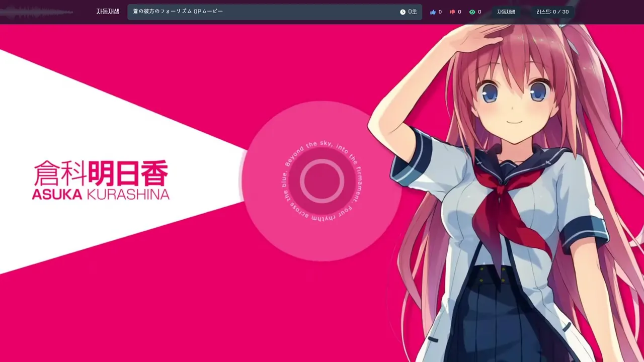The image size is (644, 362).
Task: Open the 리스트: 0 / 30 playlist button
Action: (552, 12)
